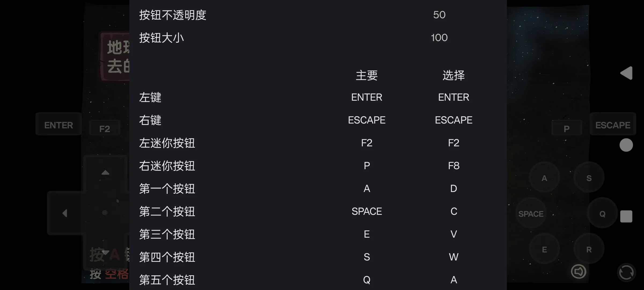Change the 左键 primary mapping ENTER
The image size is (644, 290).
click(x=367, y=97)
